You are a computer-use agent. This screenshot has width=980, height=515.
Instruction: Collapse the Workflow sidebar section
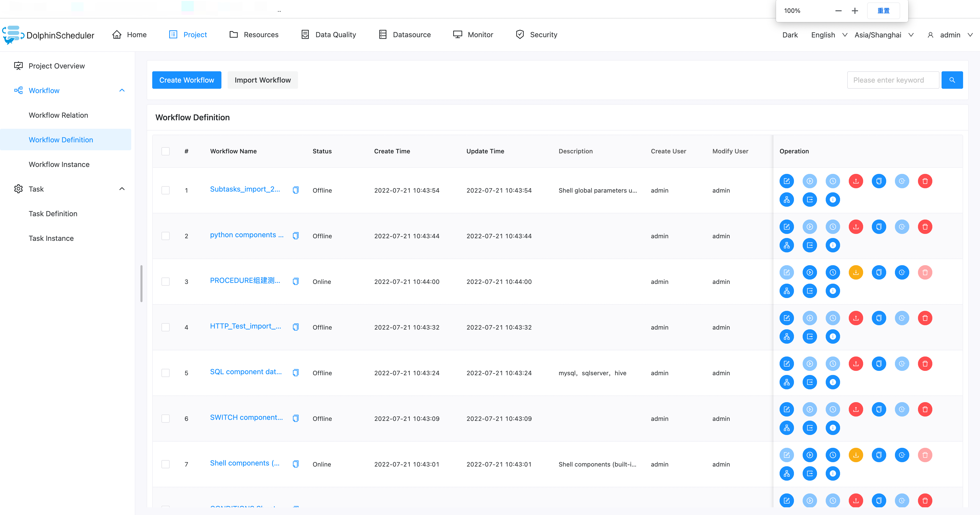click(x=122, y=90)
